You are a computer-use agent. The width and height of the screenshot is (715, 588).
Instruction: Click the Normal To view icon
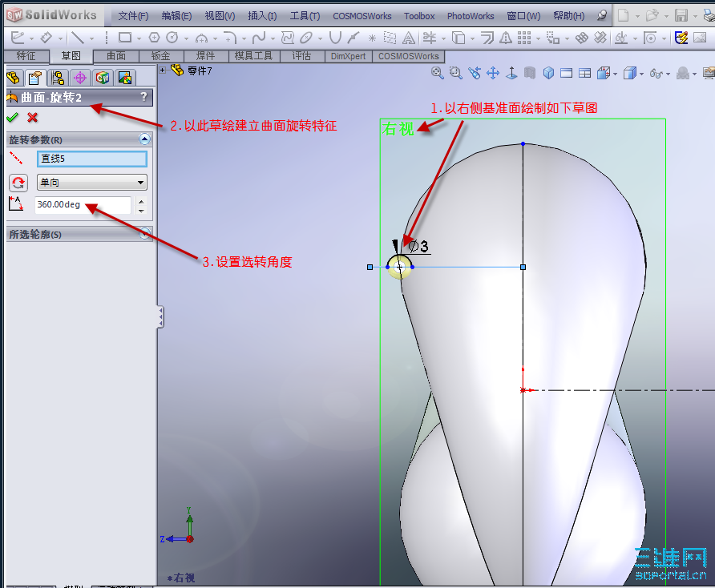[511, 73]
